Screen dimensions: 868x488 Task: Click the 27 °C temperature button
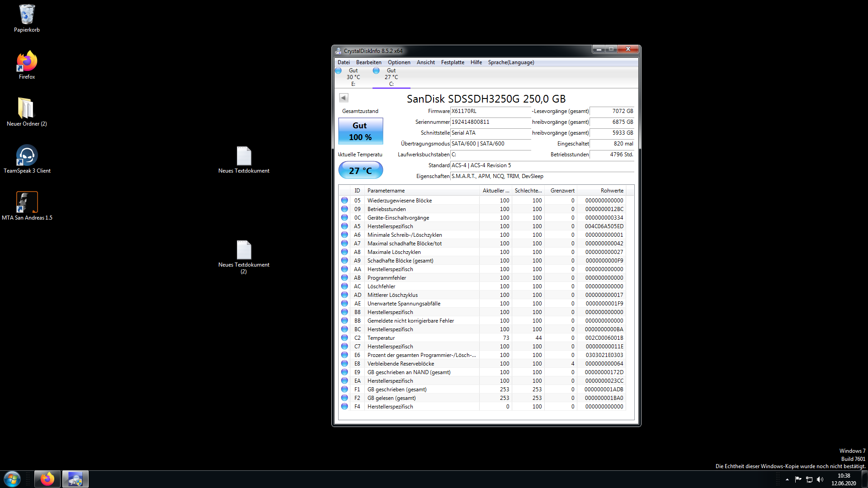point(360,170)
